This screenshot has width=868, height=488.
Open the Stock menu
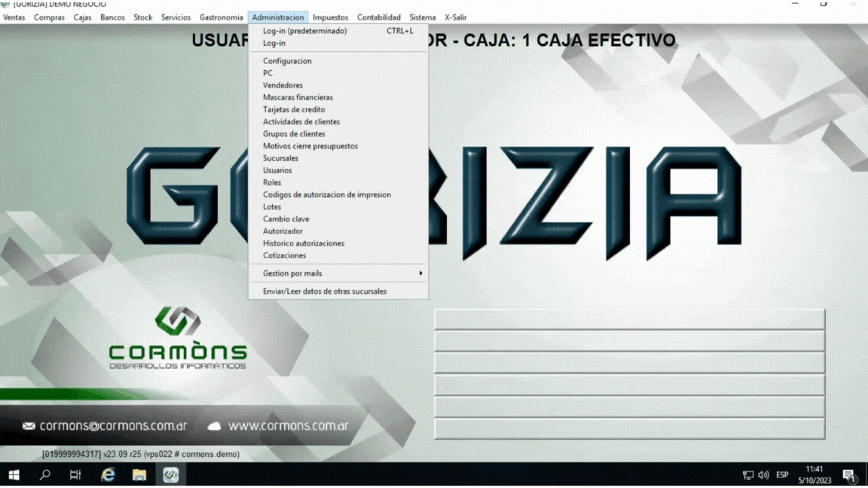click(143, 17)
